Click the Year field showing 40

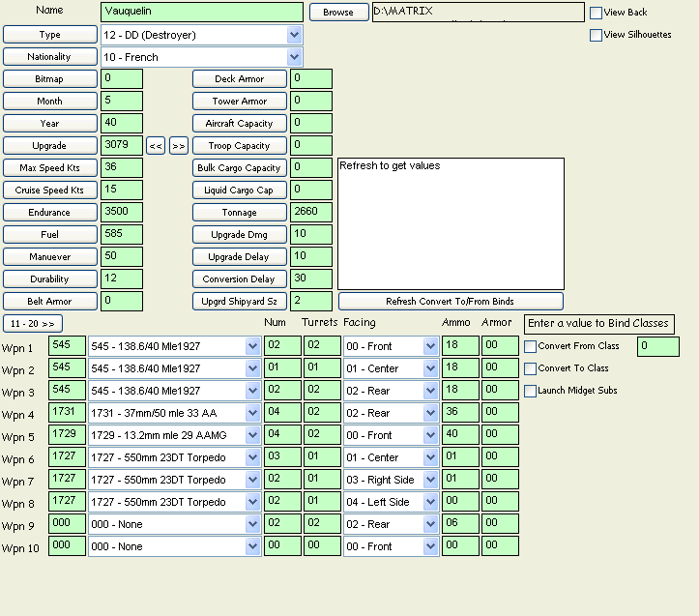coord(122,123)
